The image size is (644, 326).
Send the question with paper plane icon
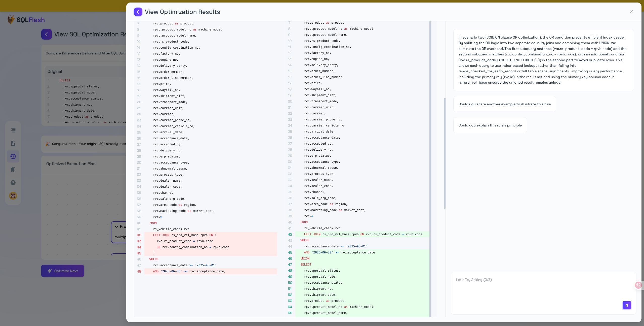(627, 305)
